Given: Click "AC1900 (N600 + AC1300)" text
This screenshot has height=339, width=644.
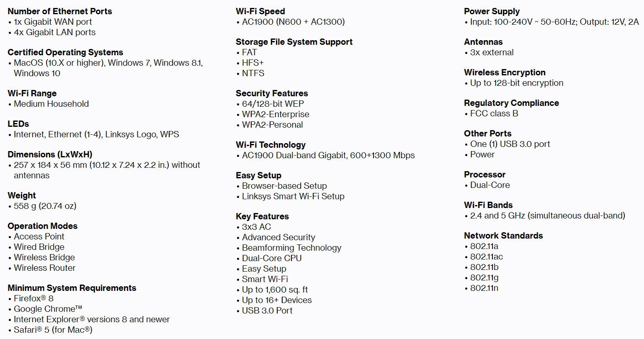Looking at the screenshot, I should (293, 22).
